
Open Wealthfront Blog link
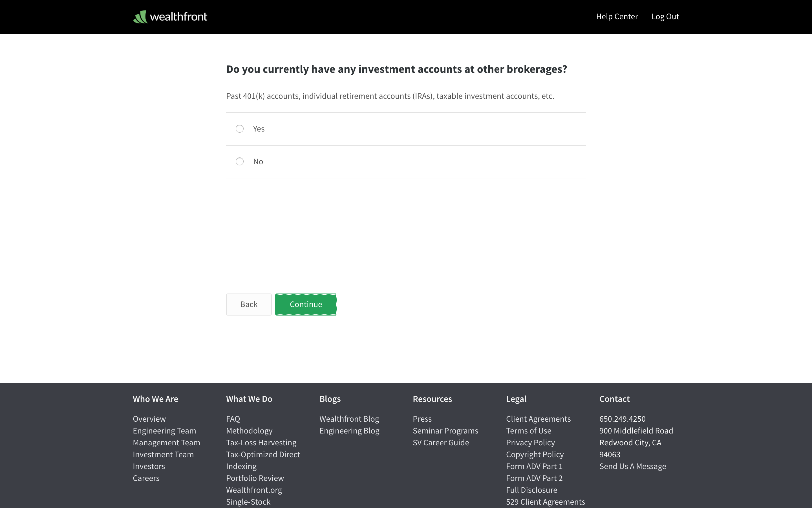349,419
